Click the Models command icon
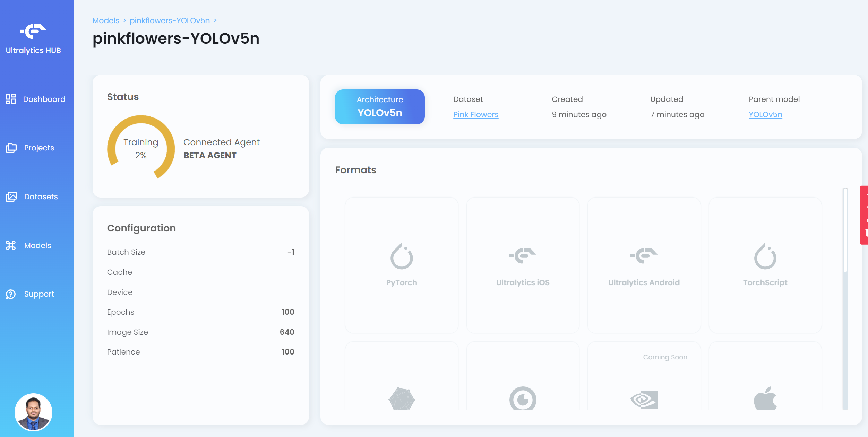Viewport: 868px width, 437px height. 11,245
